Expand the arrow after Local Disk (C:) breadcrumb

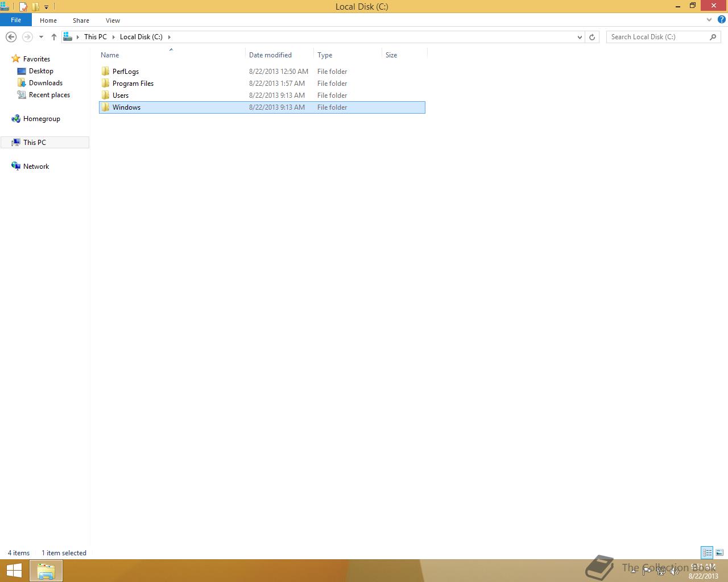[x=169, y=37]
